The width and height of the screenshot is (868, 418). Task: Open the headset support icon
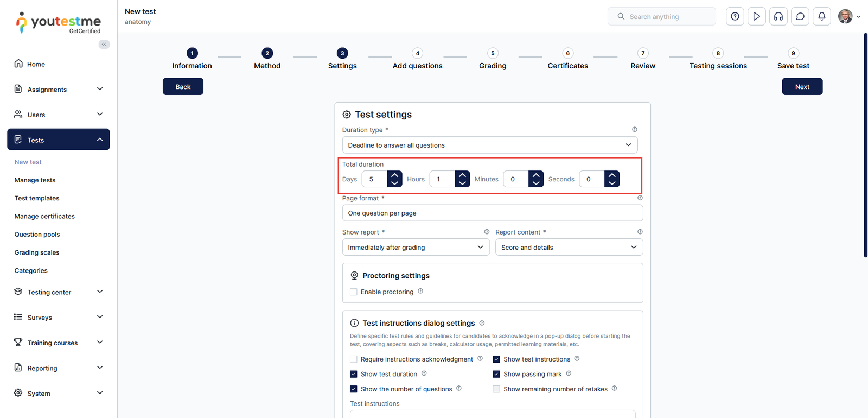(778, 16)
